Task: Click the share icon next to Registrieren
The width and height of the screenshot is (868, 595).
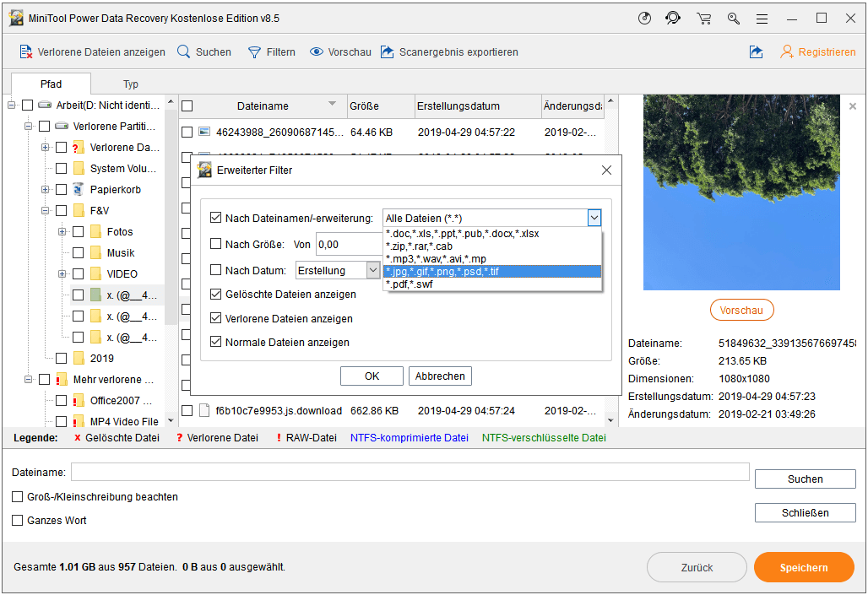Action: pyautogui.click(x=756, y=51)
